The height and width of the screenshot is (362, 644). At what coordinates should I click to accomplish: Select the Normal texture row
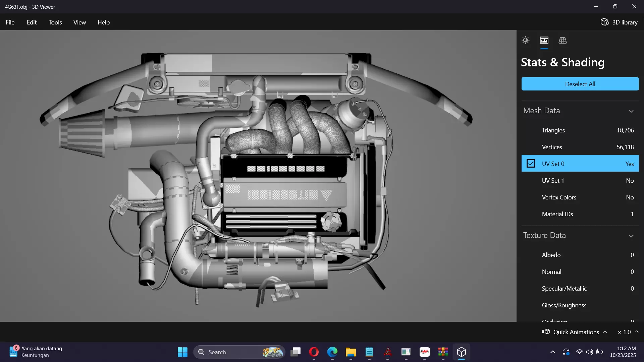tap(580, 271)
